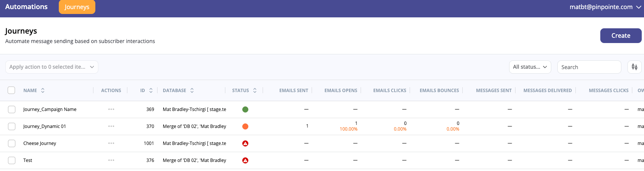Click red warning status of Cheese Journey
Viewport: 644px width, 171px height.
click(x=245, y=143)
